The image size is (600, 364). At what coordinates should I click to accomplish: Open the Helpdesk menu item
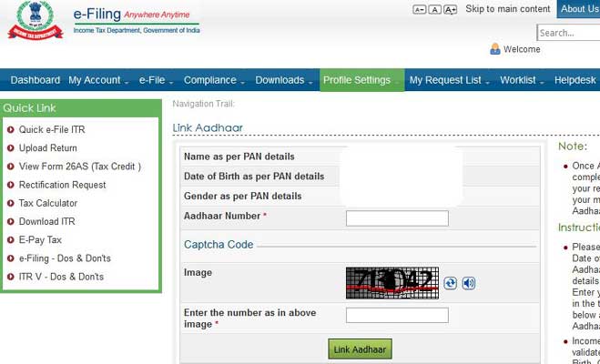pyautogui.click(x=575, y=80)
